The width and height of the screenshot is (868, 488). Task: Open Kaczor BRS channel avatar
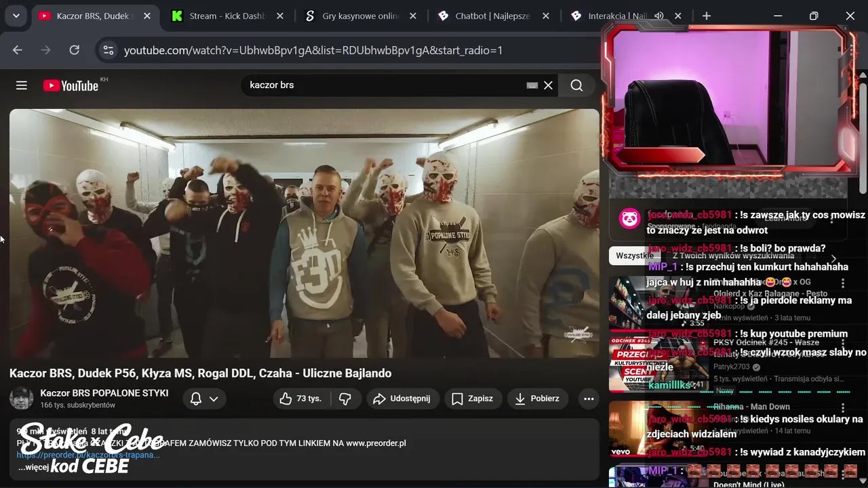point(21,399)
